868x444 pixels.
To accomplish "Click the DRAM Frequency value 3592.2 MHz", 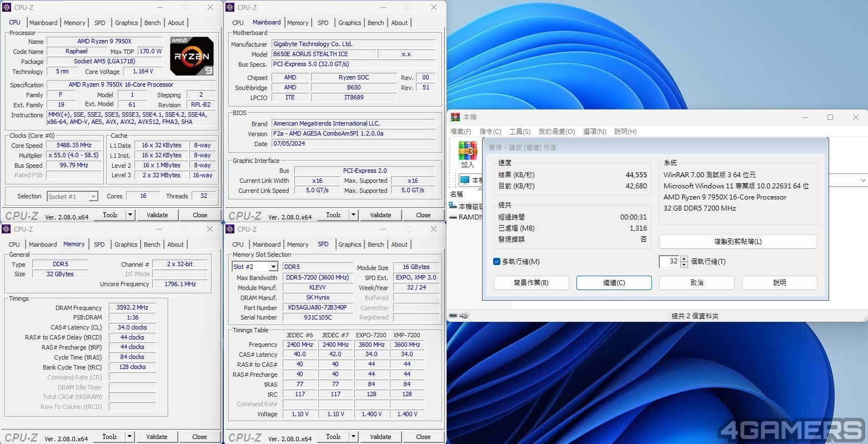I will click(x=132, y=307).
